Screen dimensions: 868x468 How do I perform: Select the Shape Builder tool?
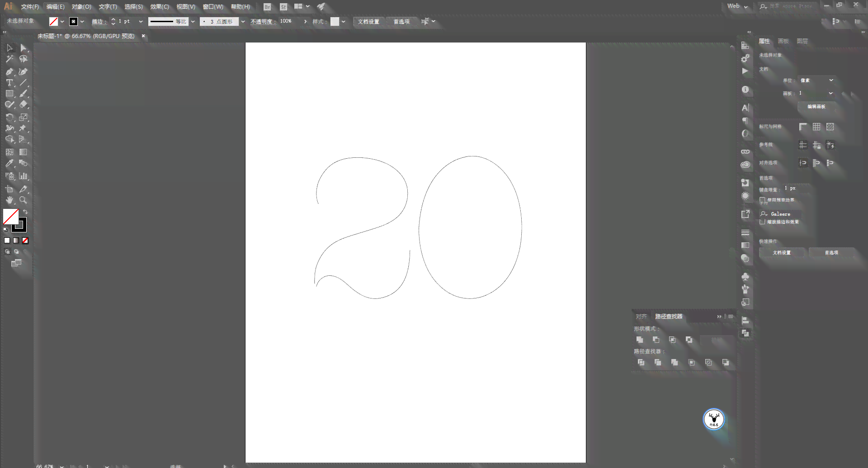pyautogui.click(x=9, y=139)
